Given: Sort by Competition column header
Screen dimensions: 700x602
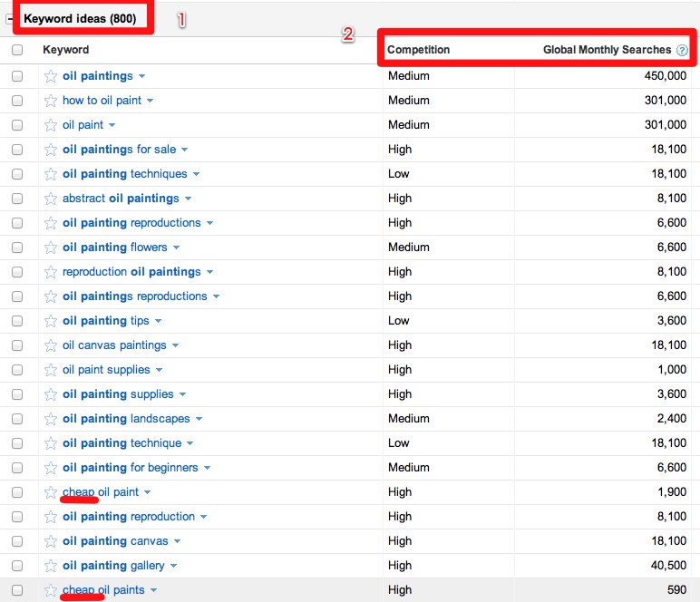Looking at the screenshot, I should point(418,51).
